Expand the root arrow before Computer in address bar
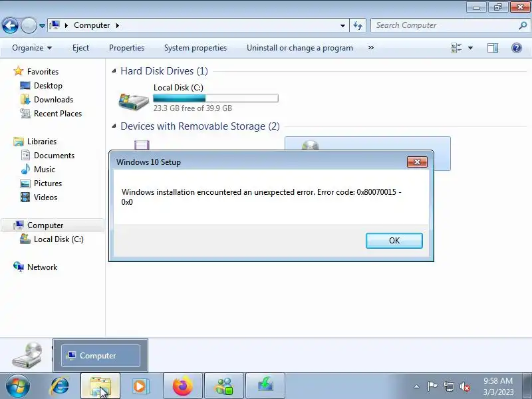The width and height of the screenshot is (532, 399). pos(66,25)
